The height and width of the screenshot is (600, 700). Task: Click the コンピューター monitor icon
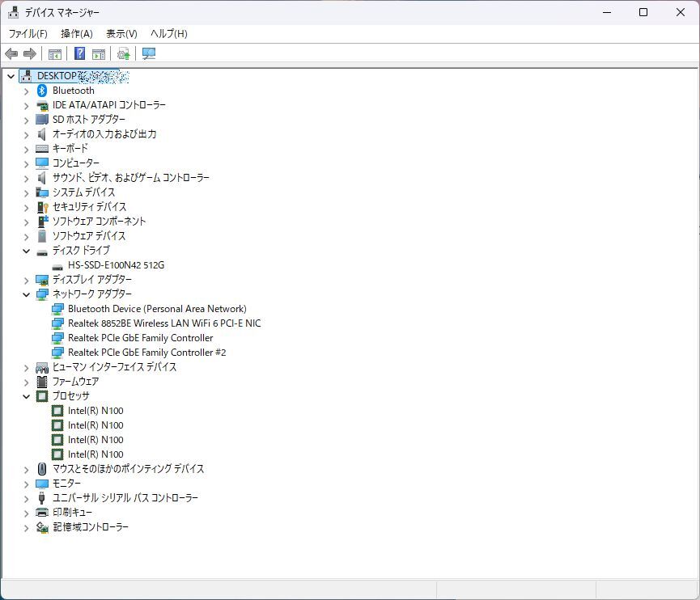(x=42, y=163)
